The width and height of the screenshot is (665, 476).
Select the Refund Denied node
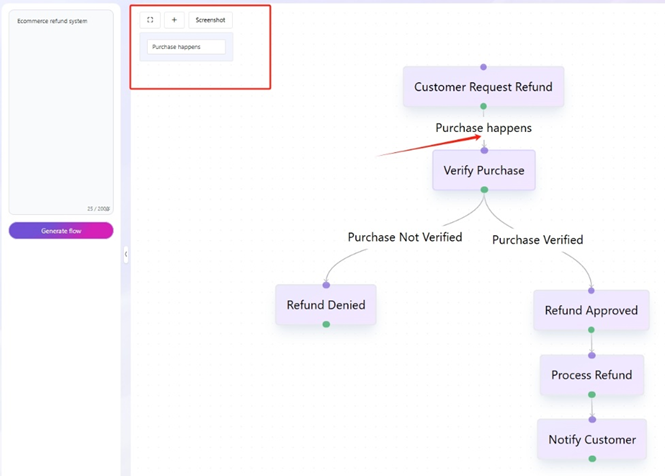326,305
